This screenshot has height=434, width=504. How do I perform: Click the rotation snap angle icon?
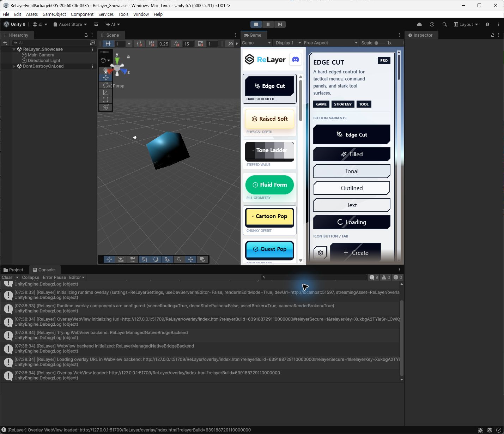[177, 44]
